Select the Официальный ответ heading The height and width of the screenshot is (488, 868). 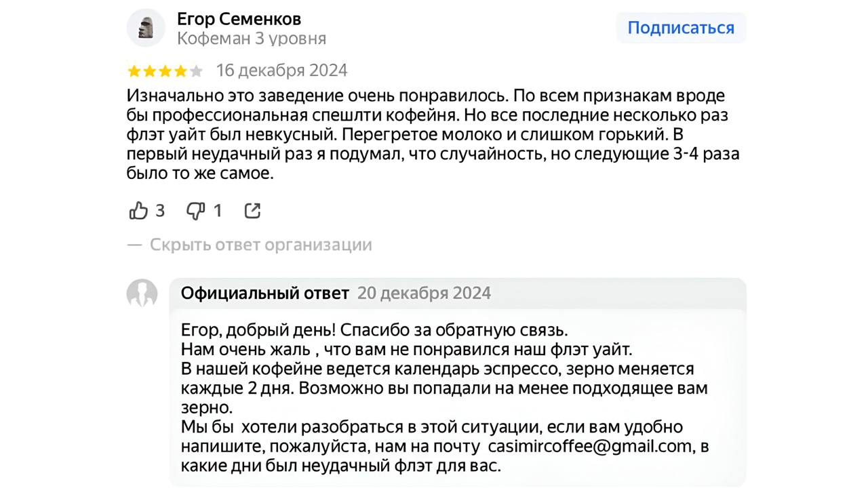pyautogui.click(x=264, y=293)
